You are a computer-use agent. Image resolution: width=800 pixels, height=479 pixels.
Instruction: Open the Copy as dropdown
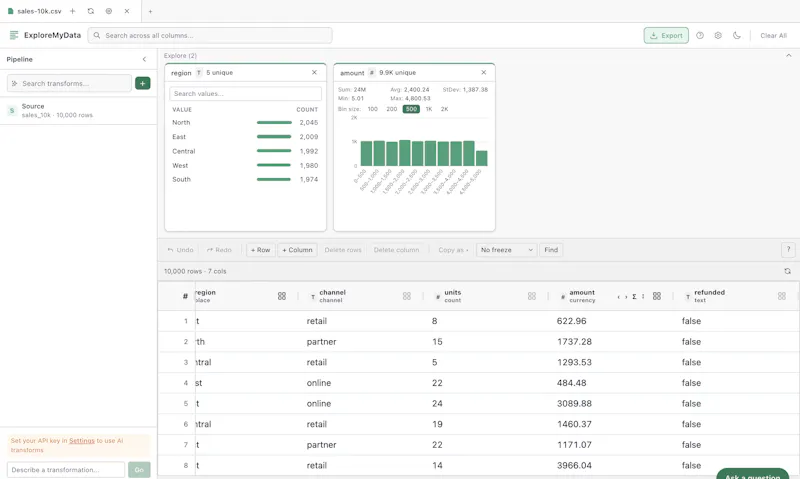453,250
